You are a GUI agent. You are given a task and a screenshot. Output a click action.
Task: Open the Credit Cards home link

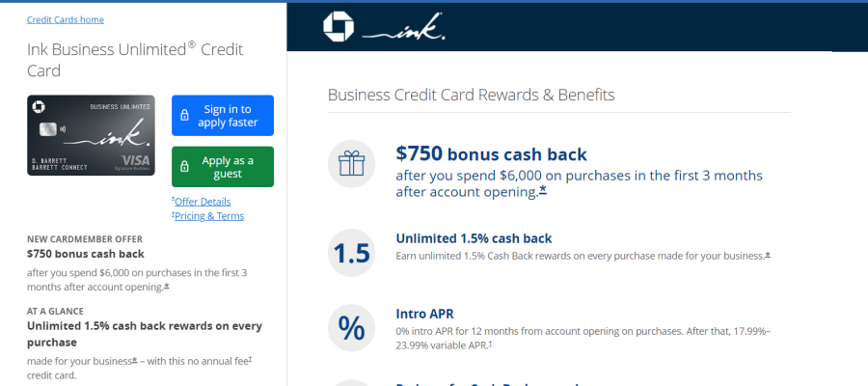(x=66, y=20)
